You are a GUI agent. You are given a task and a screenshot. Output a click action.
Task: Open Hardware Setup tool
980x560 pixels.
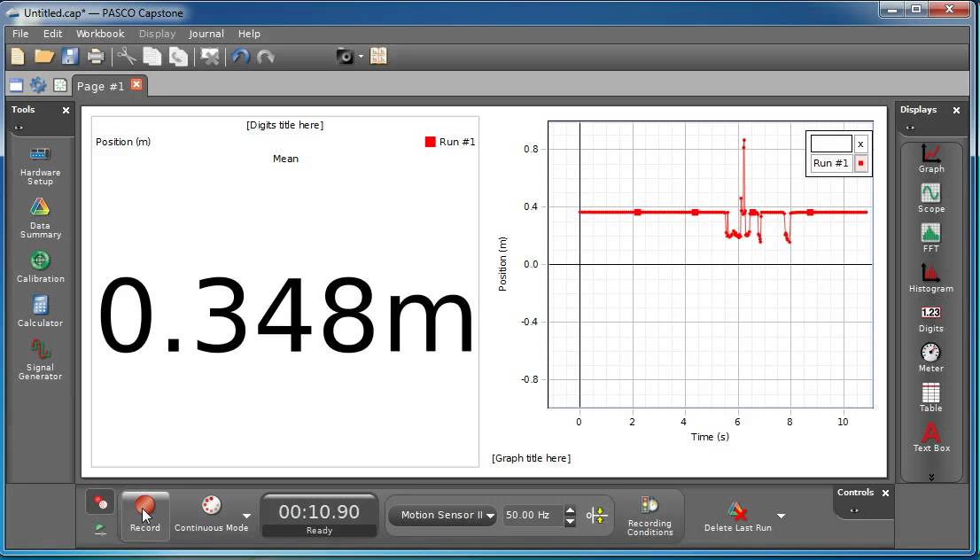pos(40,165)
